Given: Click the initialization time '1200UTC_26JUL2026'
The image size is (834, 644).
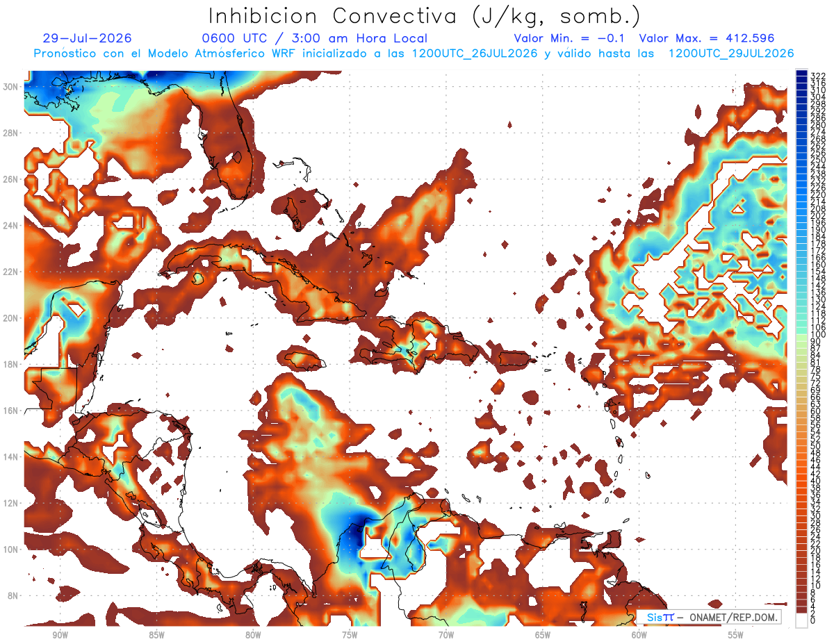Looking at the screenshot, I should coord(475,53).
